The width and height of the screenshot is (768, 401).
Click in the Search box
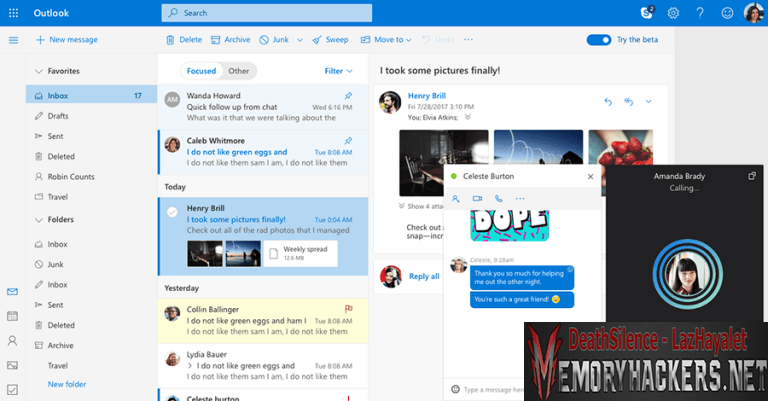click(x=266, y=13)
